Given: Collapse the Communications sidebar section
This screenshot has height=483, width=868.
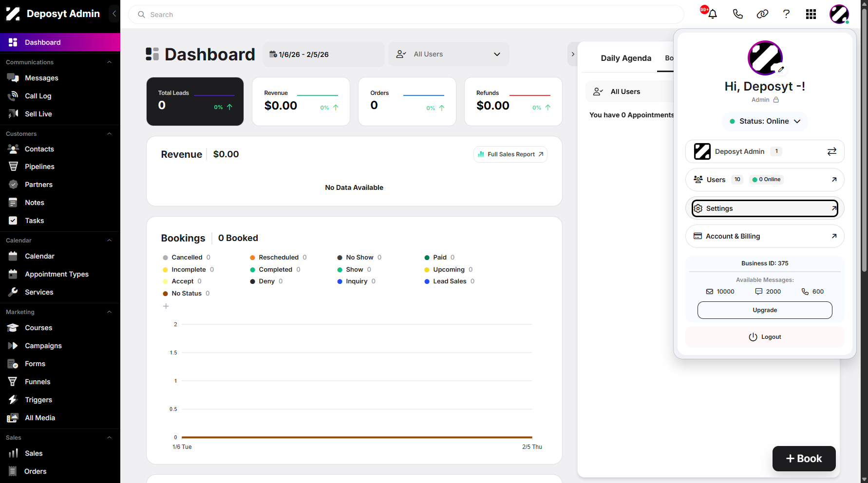Looking at the screenshot, I should [x=109, y=62].
